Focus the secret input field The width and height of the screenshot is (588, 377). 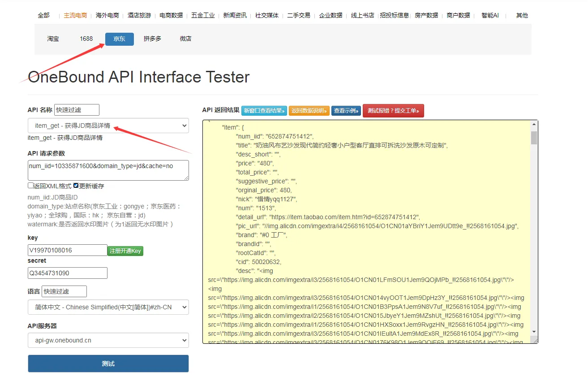[67, 273]
